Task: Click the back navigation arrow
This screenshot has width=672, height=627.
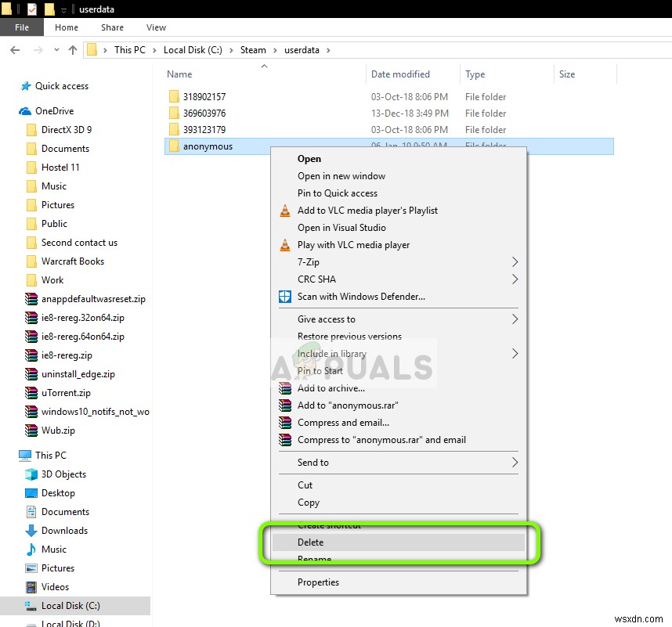Action: pyautogui.click(x=15, y=50)
